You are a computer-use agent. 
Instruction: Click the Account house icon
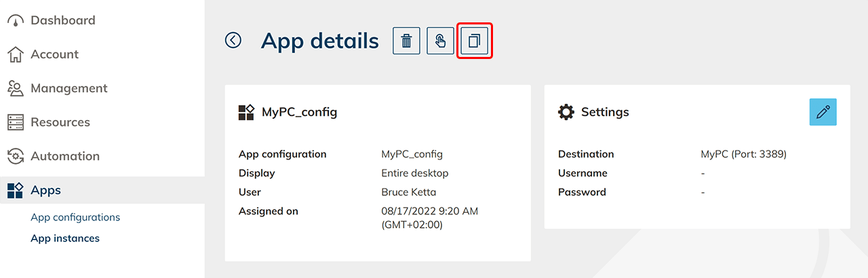point(16,54)
